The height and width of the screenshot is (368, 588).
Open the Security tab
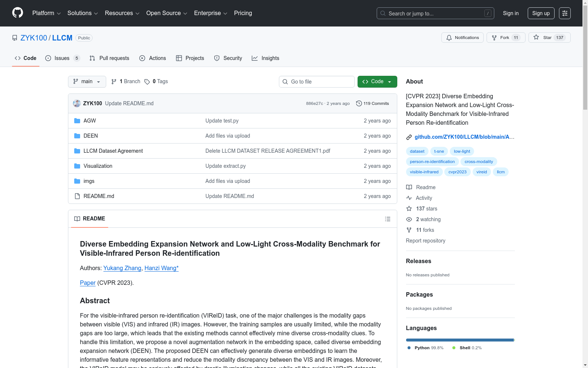[x=228, y=58]
